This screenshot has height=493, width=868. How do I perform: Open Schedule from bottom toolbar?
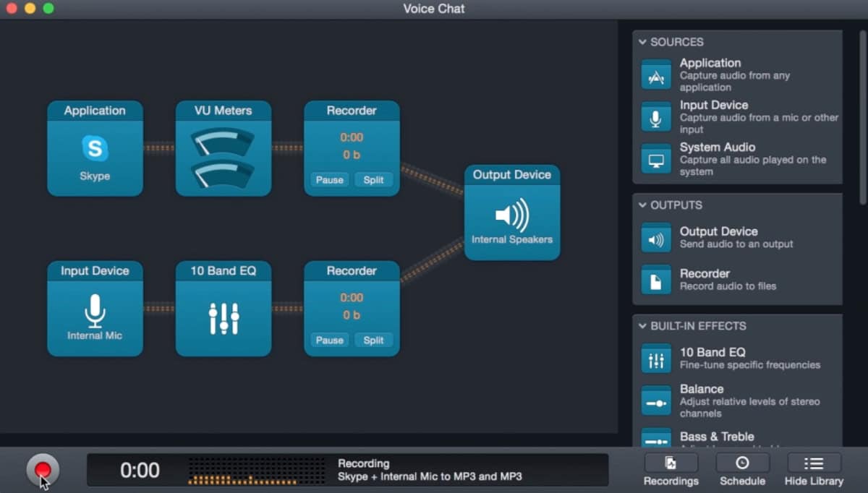tap(742, 471)
